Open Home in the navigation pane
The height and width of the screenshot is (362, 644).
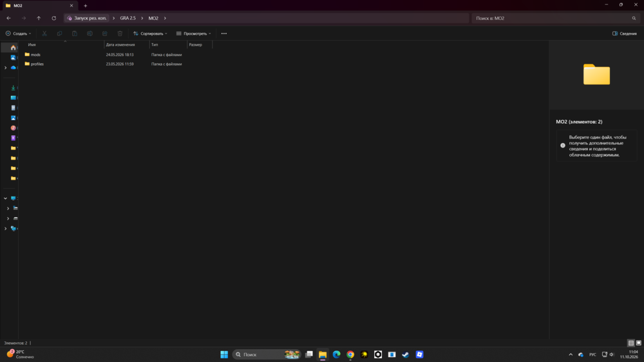click(13, 48)
